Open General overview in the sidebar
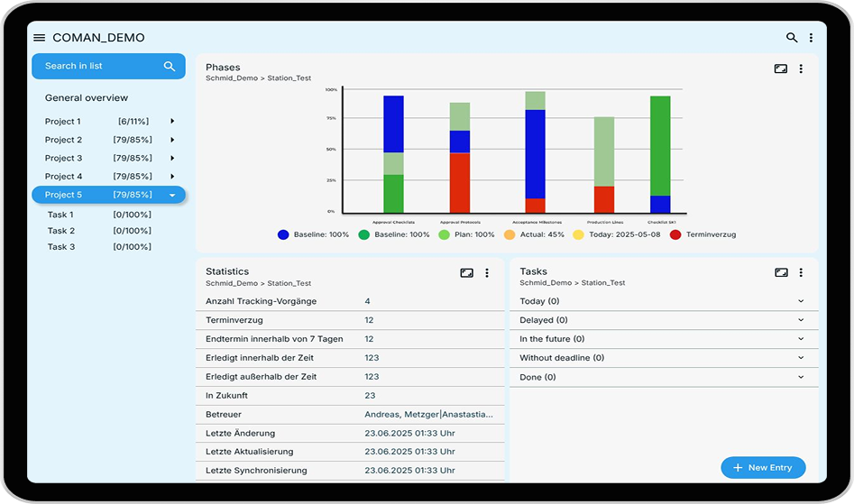Image resolution: width=854 pixels, height=504 pixels. tap(87, 97)
